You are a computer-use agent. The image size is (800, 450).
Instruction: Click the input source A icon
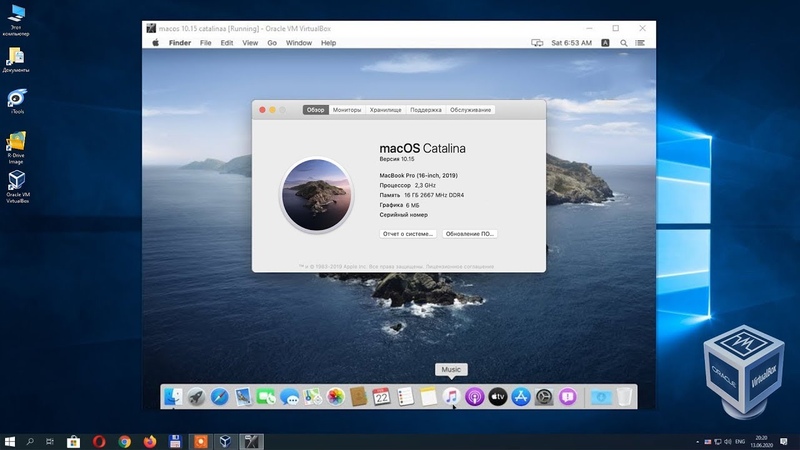click(605, 43)
